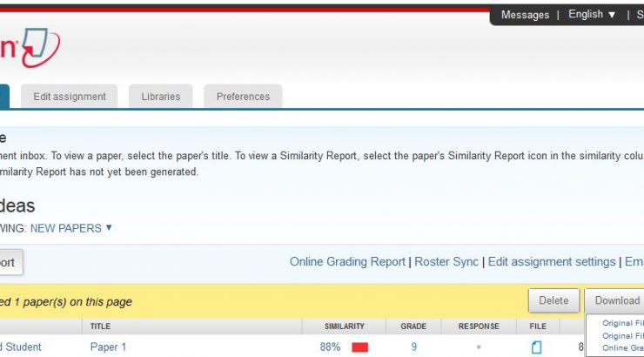The height and width of the screenshot is (357, 644).
Task: Click the red similarity color bar
Action: (359, 347)
